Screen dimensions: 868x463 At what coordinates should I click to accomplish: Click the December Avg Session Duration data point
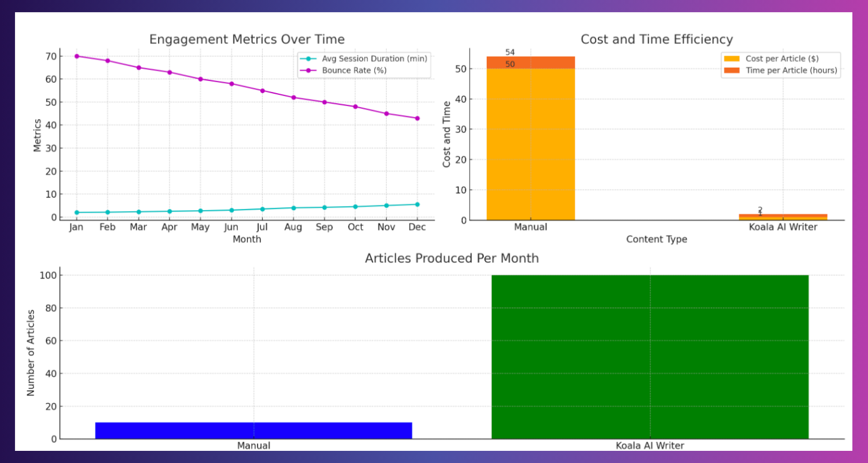pos(417,204)
